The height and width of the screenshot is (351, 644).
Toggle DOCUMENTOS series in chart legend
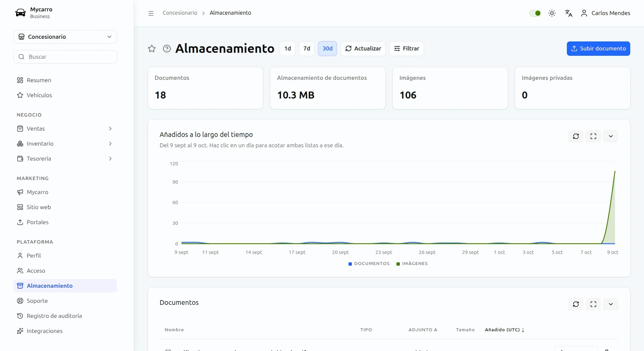[369, 264]
